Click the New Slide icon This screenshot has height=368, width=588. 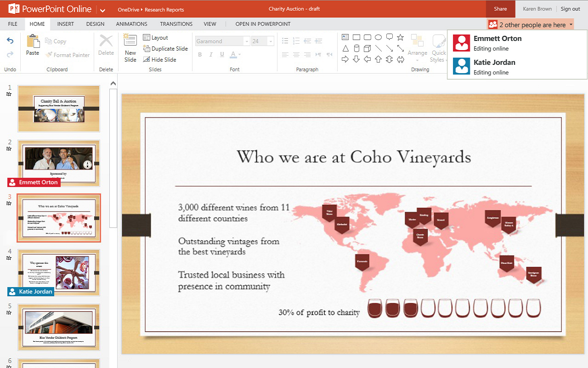(130, 48)
